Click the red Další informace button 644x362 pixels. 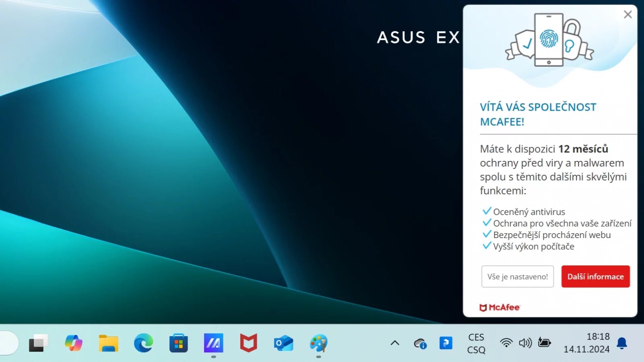coord(596,276)
